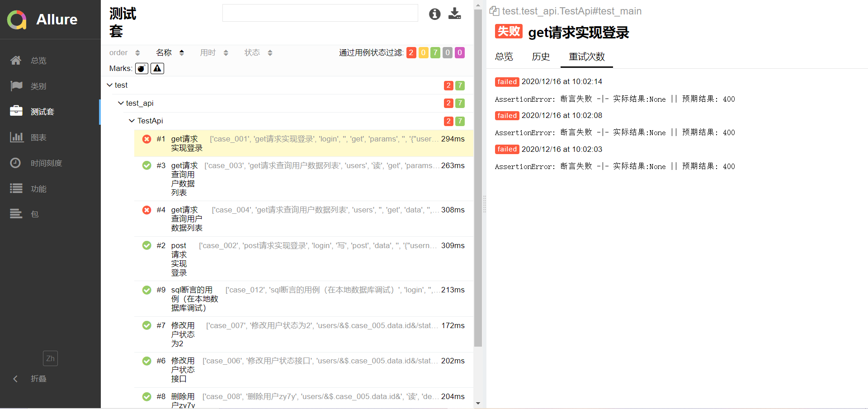This screenshot has width=868, height=409.
Task: Switch to the 历史 history tab
Action: (x=541, y=56)
